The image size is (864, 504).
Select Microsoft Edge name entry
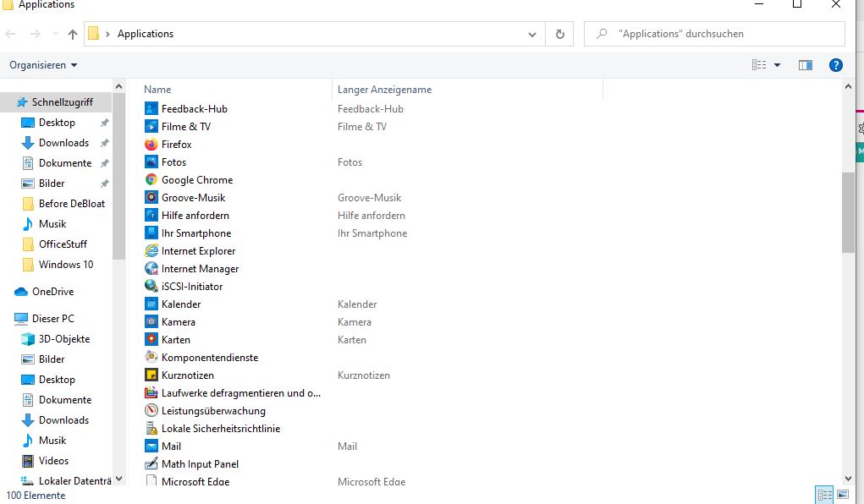pyautogui.click(x=195, y=481)
